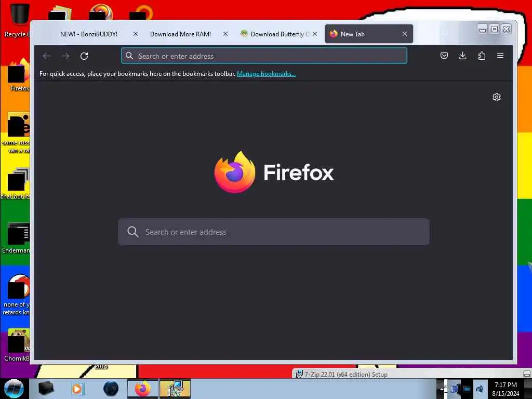Click the magnifier icon in the address bar

point(129,56)
